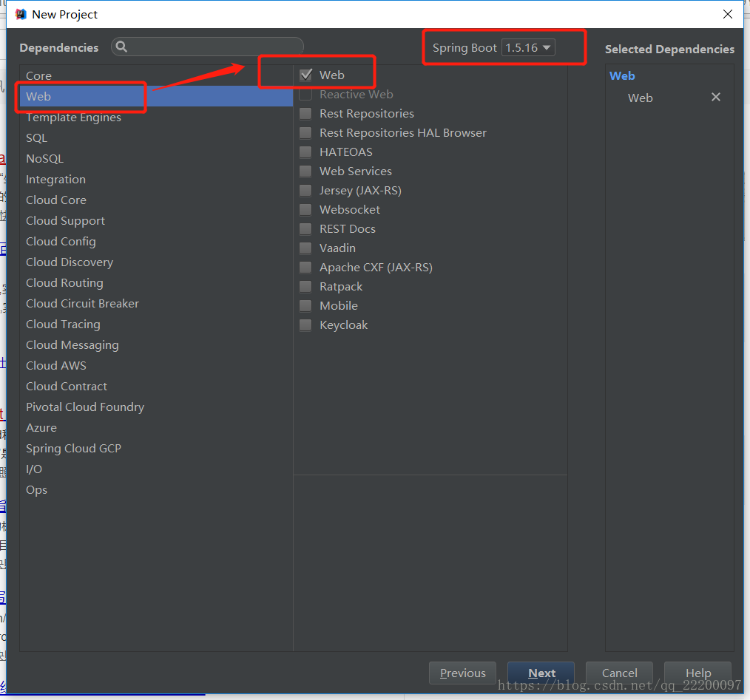Click the Next button
The width and height of the screenshot is (750, 700).
[541, 673]
